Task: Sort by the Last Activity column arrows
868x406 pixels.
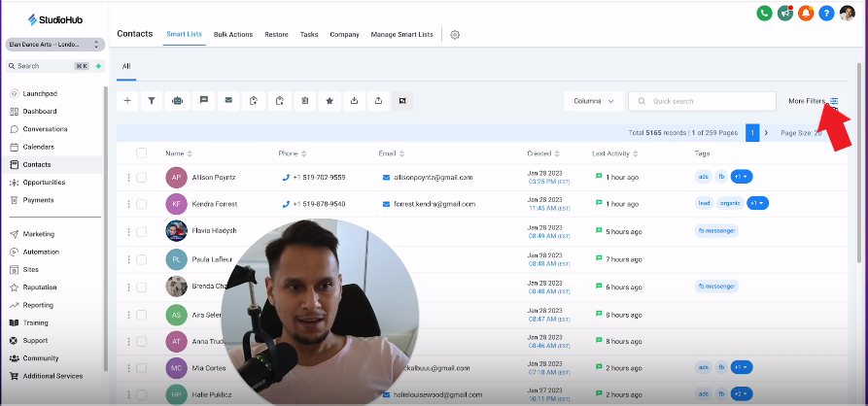Action: (637, 153)
